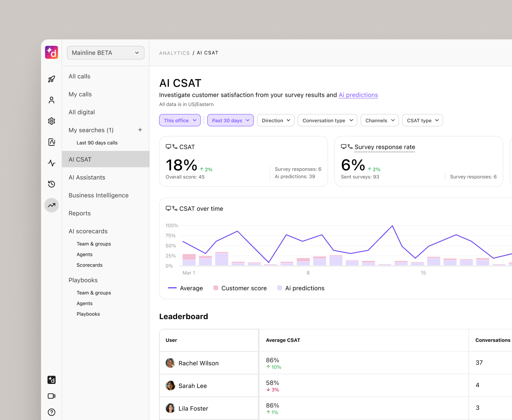512x420 pixels.
Task: Start a meeting with the video camera icon
Action: click(x=51, y=396)
